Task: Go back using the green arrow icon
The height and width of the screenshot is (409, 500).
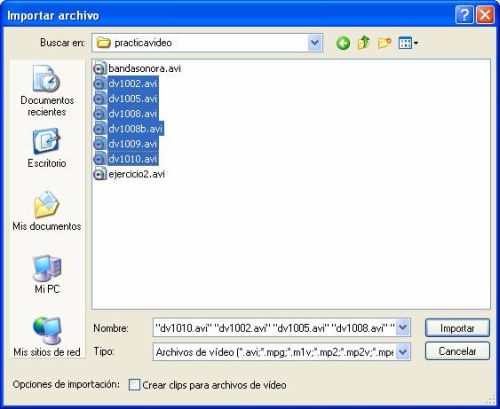Action: coord(343,43)
